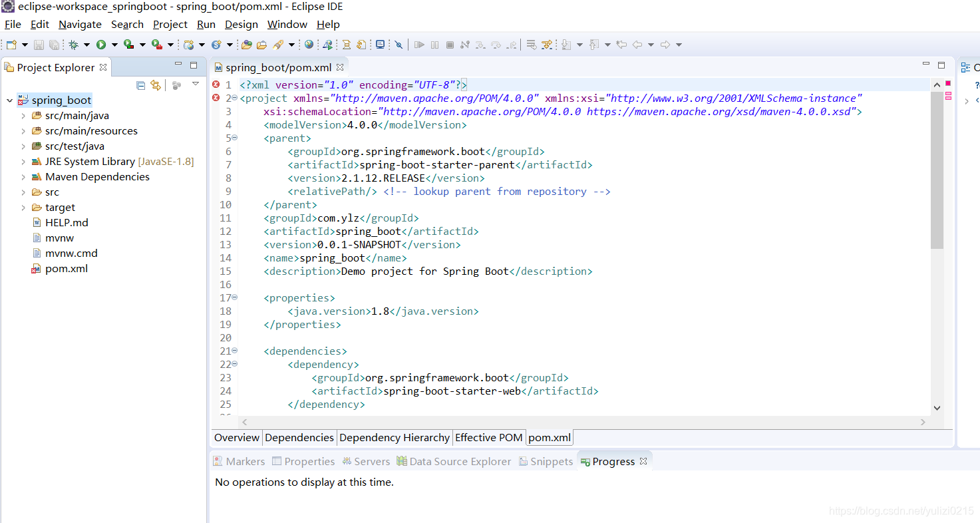980x523 pixels.
Task: Expand the target folder
Action: (x=23, y=208)
